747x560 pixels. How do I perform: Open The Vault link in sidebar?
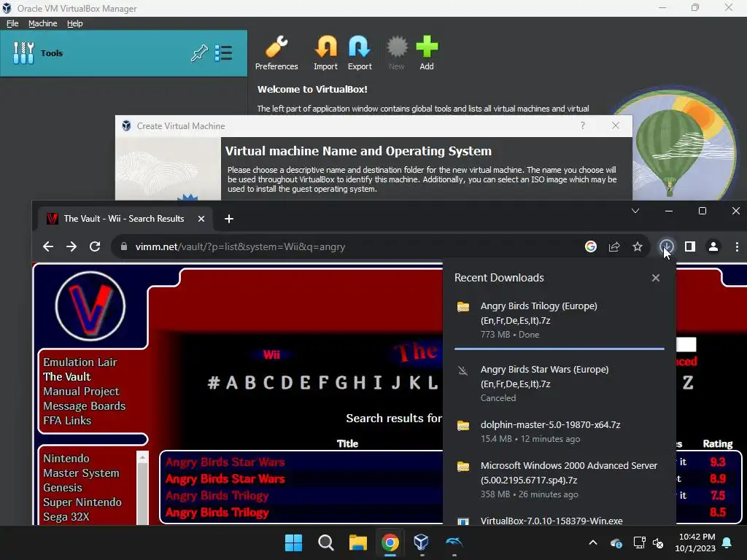[66, 377]
